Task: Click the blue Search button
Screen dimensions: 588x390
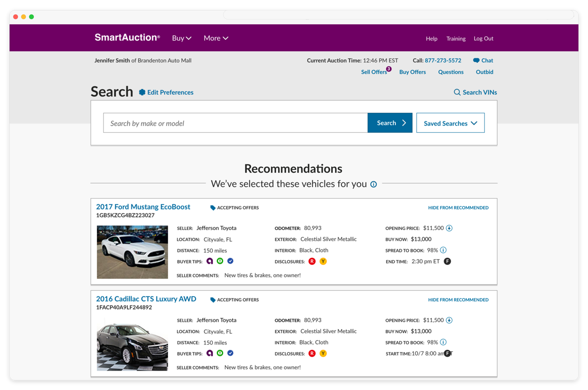Action: pyautogui.click(x=390, y=123)
